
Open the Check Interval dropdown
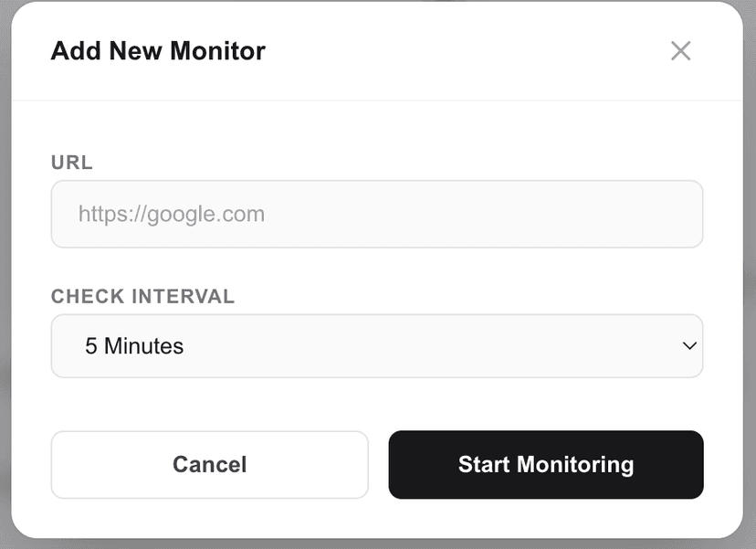376,346
